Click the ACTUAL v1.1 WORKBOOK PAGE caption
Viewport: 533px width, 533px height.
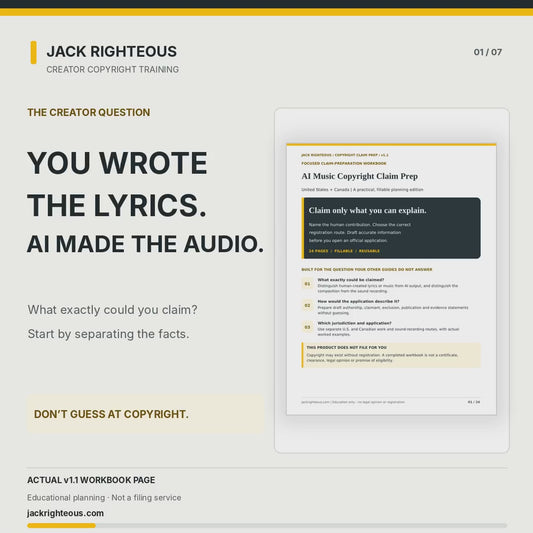[x=91, y=480]
